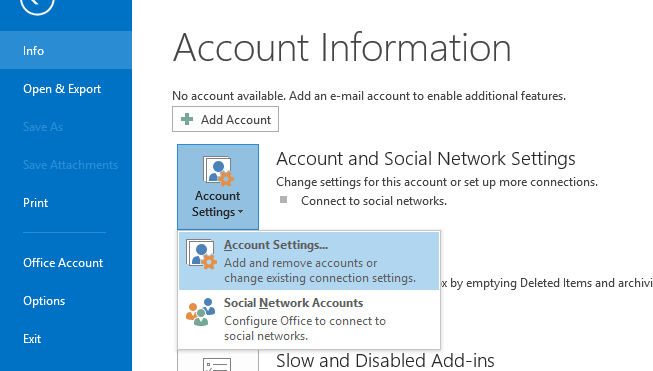Click Exit in the sidebar
653x371 pixels.
coord(66,339)
